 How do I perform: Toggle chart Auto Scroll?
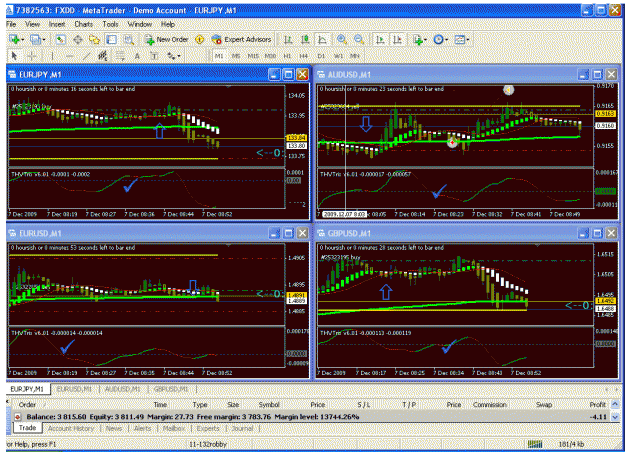click(380, 39)
